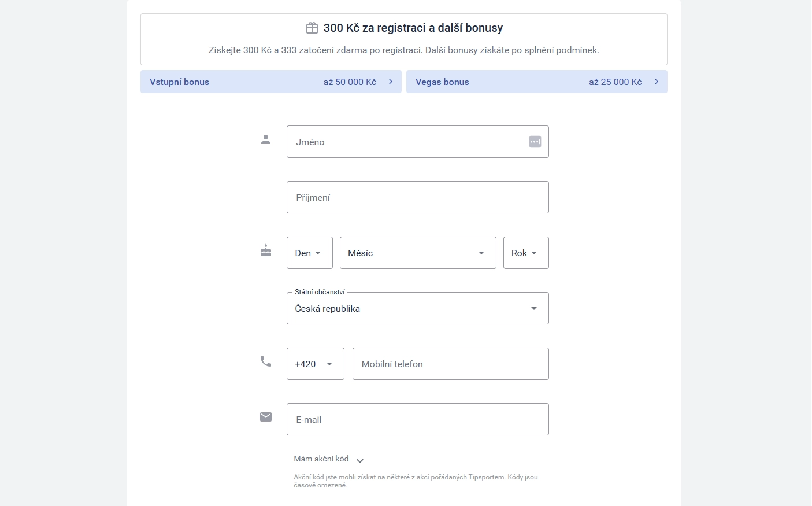The height and width of the screenshot is (506, 812).
Task: Click the arrow on Vstupní bonus banner
Action: coord(391,82)
